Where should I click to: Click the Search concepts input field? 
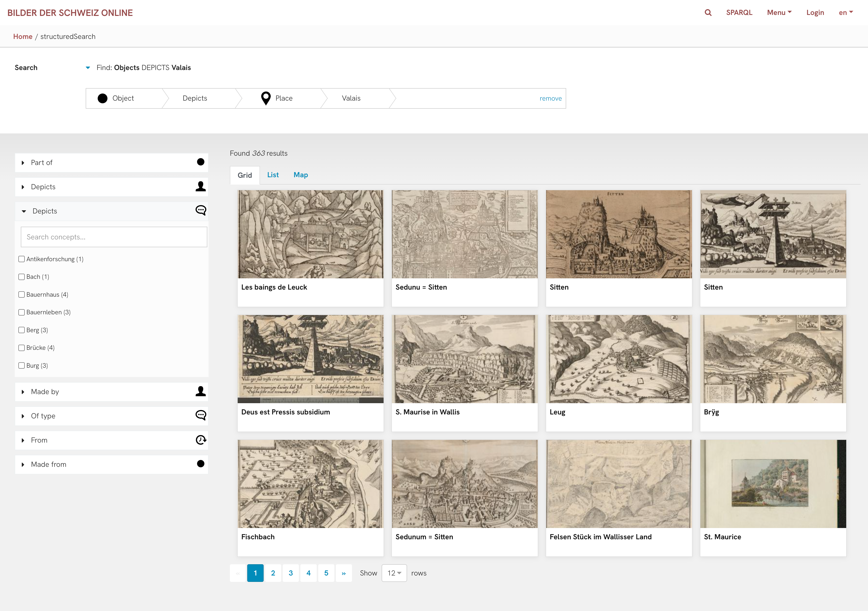114,237
